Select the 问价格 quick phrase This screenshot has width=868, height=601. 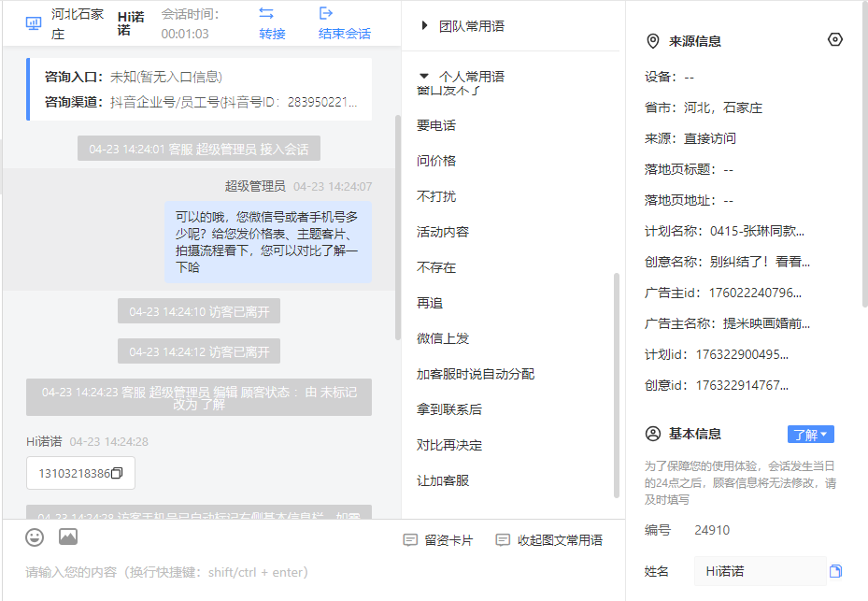[436, 161]
